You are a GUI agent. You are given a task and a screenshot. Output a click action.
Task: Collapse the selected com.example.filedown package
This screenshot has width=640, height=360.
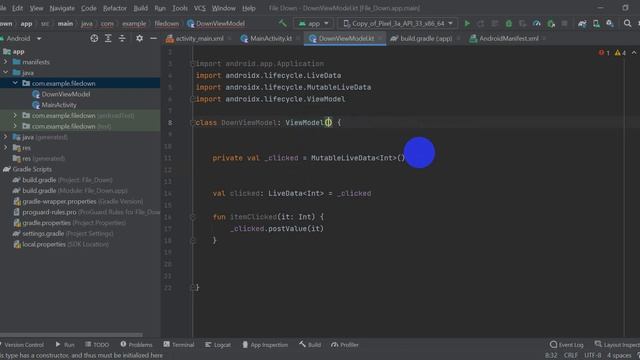click(x=15, y=83)
